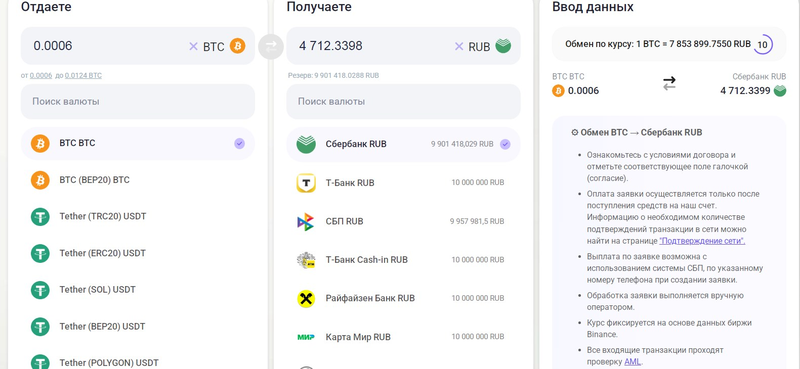Choose Т-Банк RUB as receiving method

403,183
